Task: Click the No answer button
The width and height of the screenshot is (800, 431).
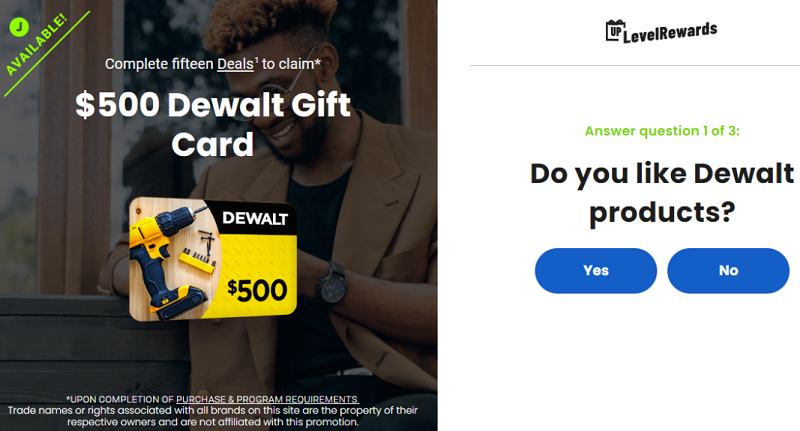Action: coord(728,270)
